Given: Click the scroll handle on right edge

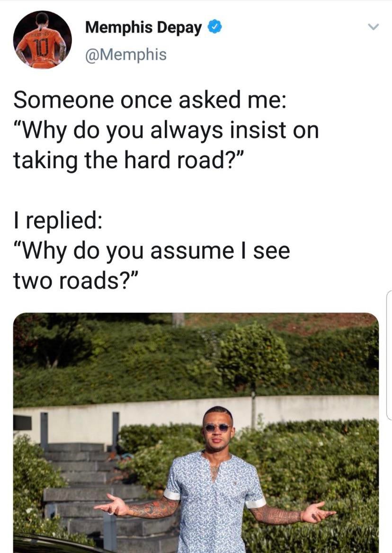Looking at the screenshot, I should (389, 355).
